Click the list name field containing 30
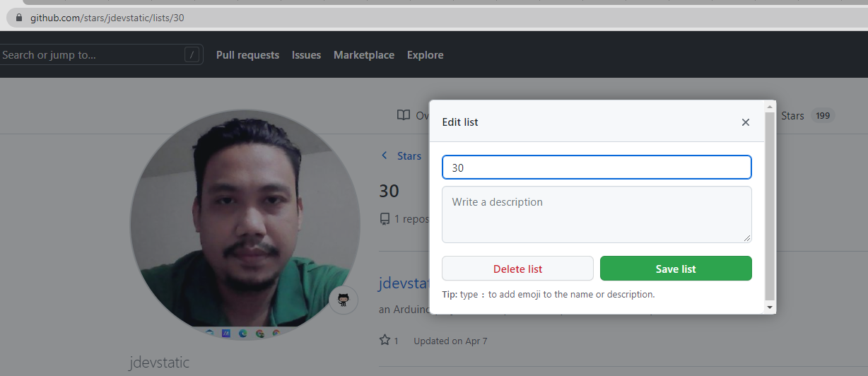 coord(597,168)
